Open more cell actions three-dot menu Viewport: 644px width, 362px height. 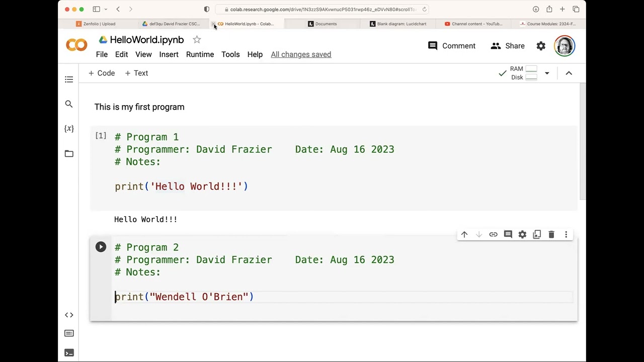point(566,235)
